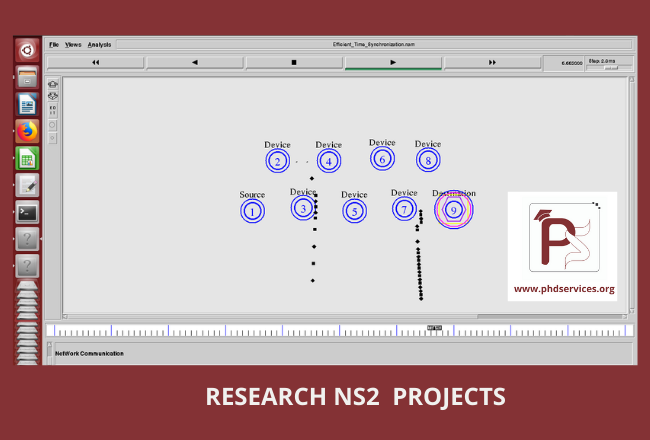Viewport: 650px width, 440px height.
Task: Open the Views menu
Action: 73,45
